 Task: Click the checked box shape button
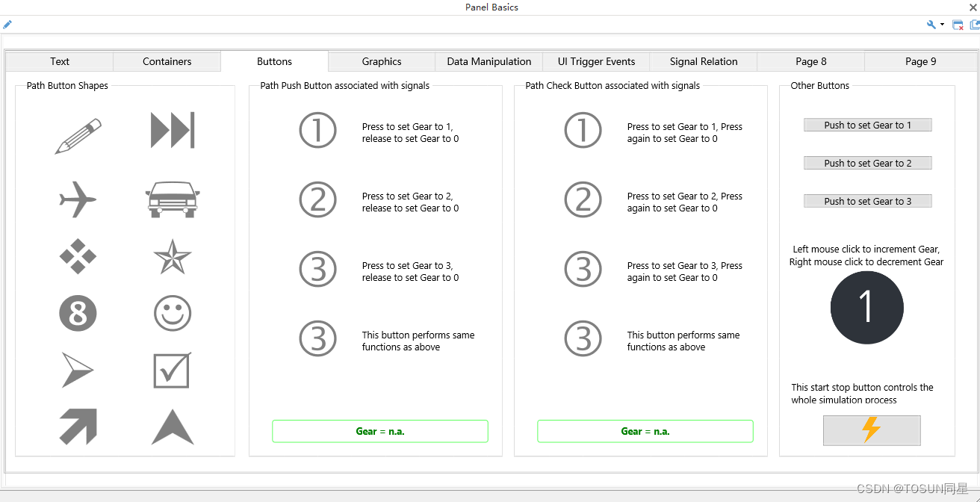pos(173,370)
